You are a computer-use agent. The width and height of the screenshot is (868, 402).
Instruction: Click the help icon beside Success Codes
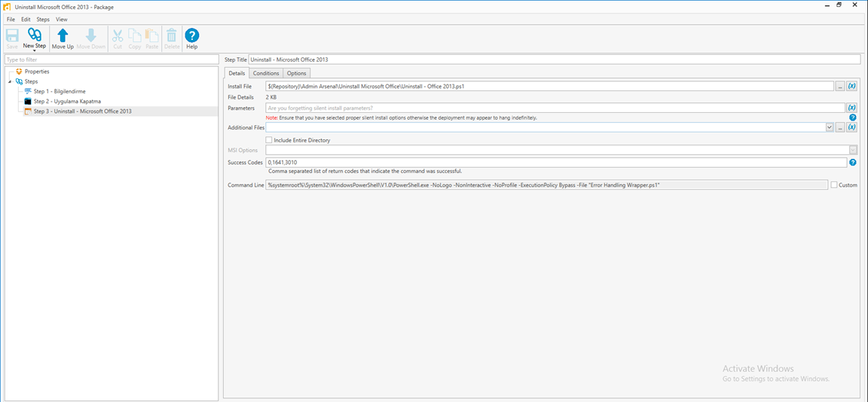tap(852, 163)
